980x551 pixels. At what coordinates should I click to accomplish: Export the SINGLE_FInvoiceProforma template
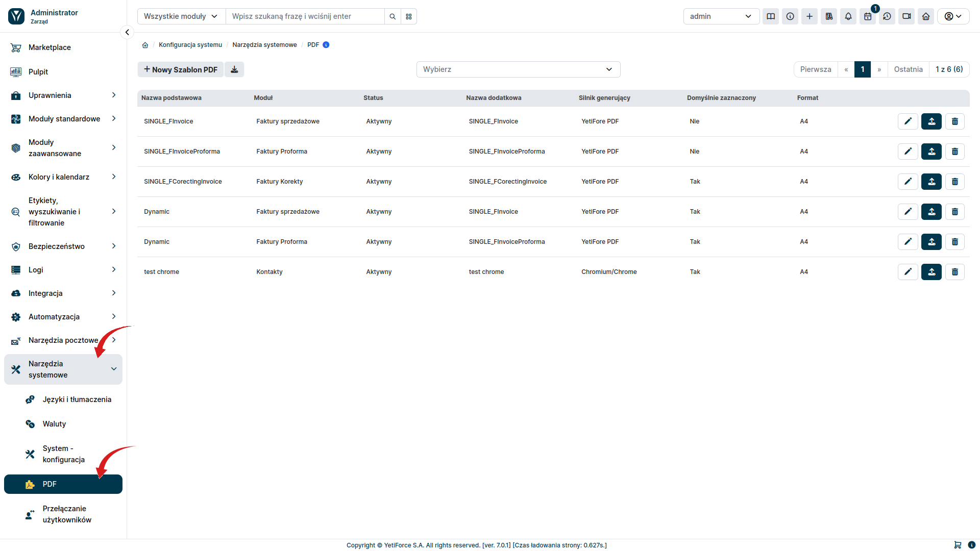pyautogui.click(x=931, y=152)
